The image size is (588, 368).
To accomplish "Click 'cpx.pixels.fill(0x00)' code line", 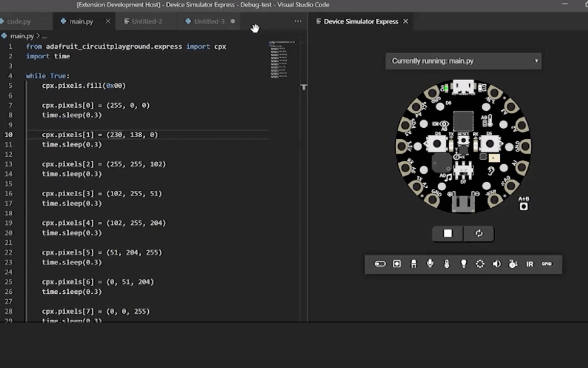I will [83, 85].
